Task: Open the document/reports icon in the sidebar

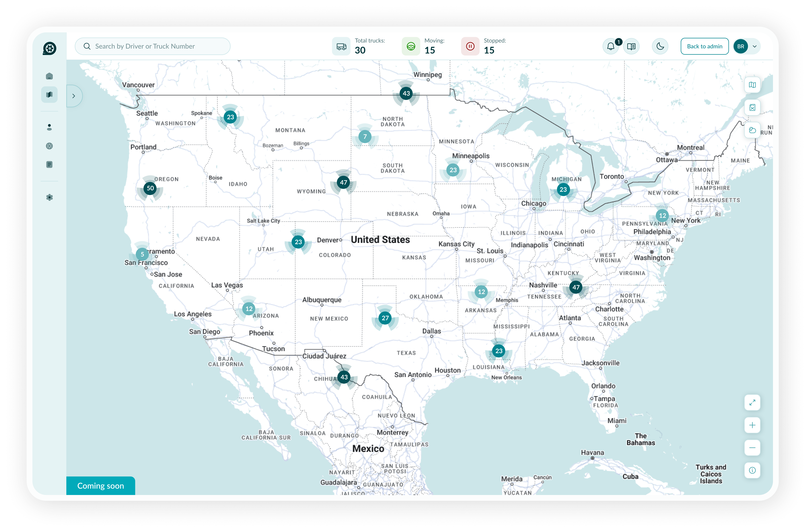Action: tap(49, 165)
